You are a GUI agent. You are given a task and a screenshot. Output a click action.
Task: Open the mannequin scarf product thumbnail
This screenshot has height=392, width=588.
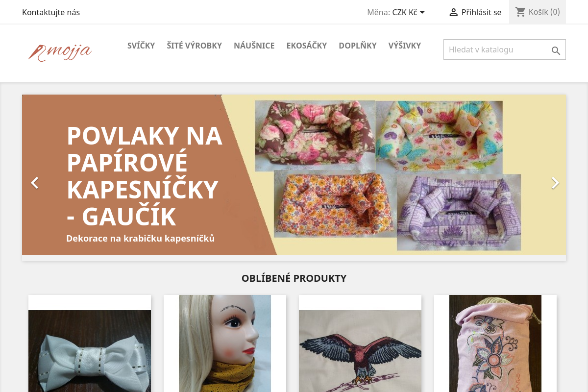click(225, 343)
